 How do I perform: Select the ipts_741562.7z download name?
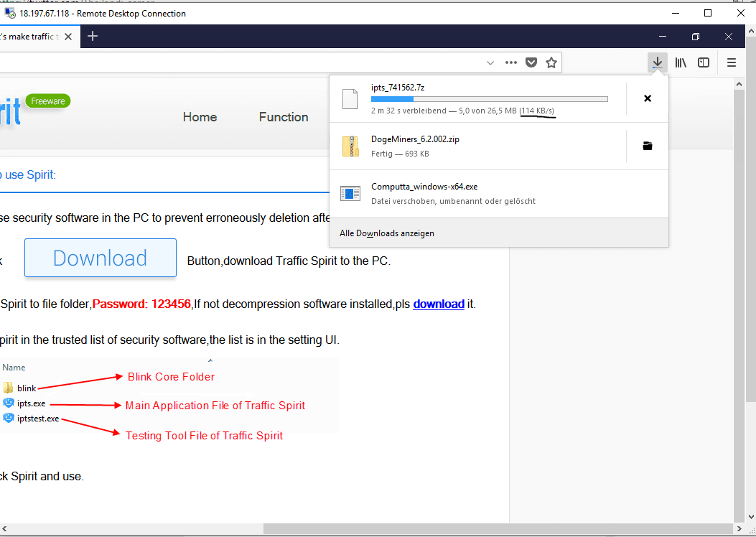click(x=398, y=88)
